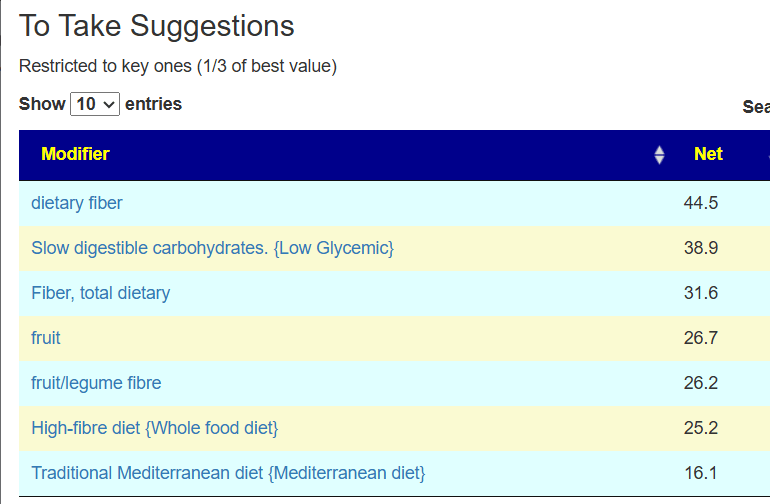Select the High-fibre diet Whole food link
770x504 pixels.
(154, 428)
